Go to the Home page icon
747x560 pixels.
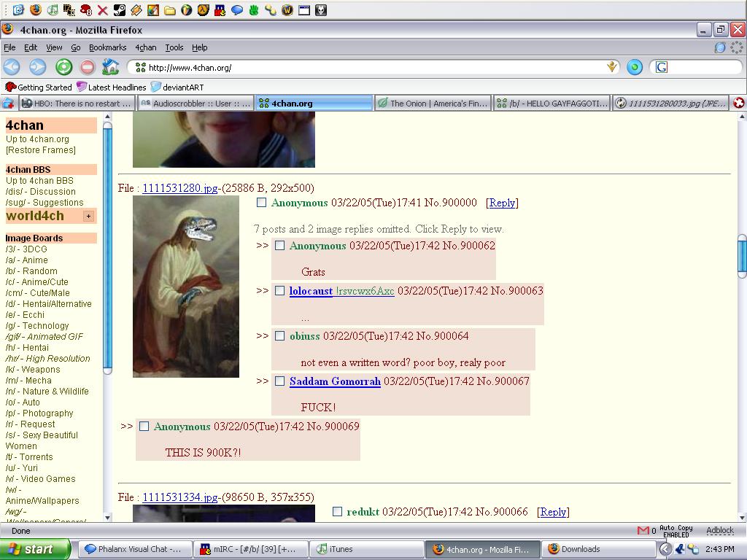coord(110,67)
